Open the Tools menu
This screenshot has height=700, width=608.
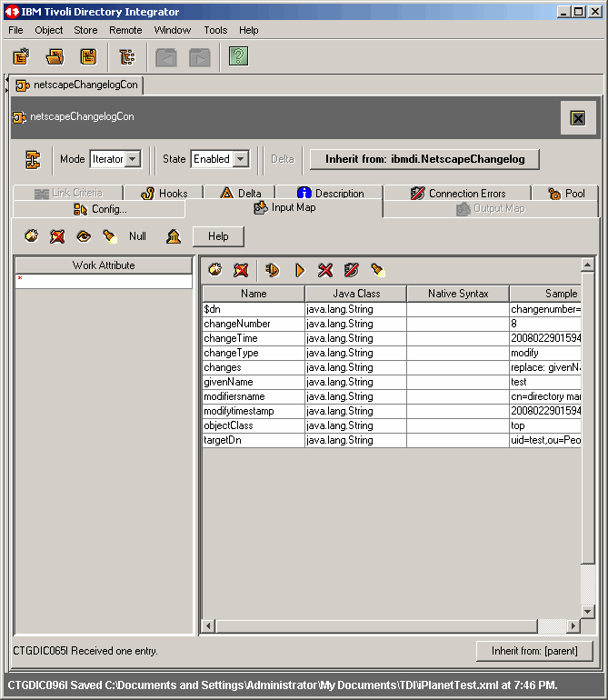[x=215, y=30]
